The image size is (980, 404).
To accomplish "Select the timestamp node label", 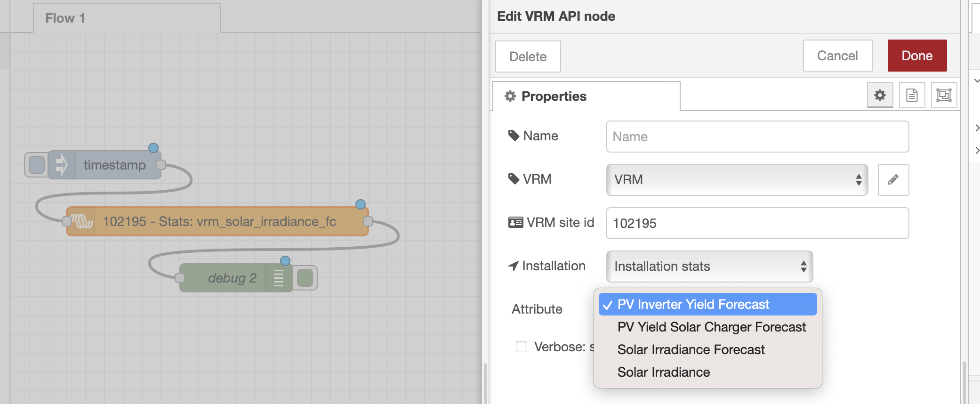I will click(x=114, y=165).
